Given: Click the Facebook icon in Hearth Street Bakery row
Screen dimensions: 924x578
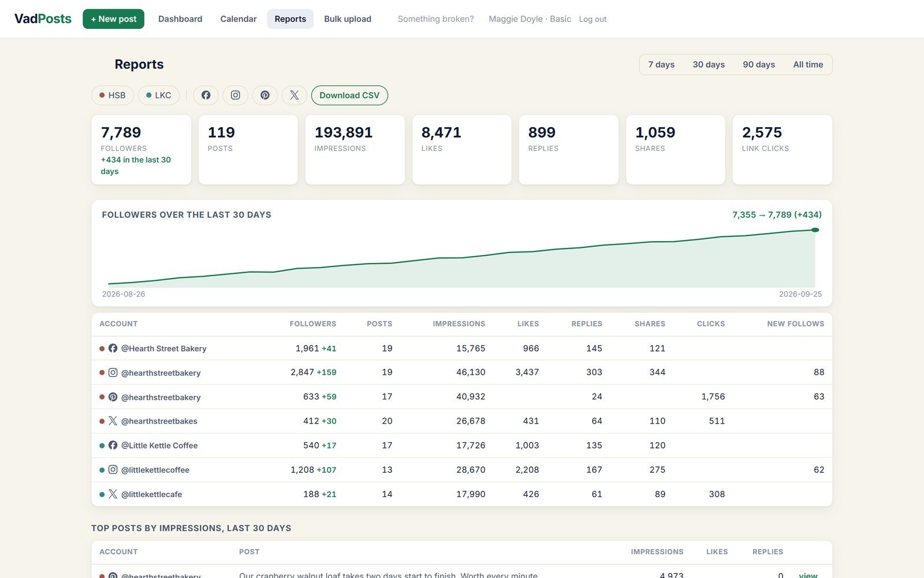Looking at the screenshot, I should [113, 349].
